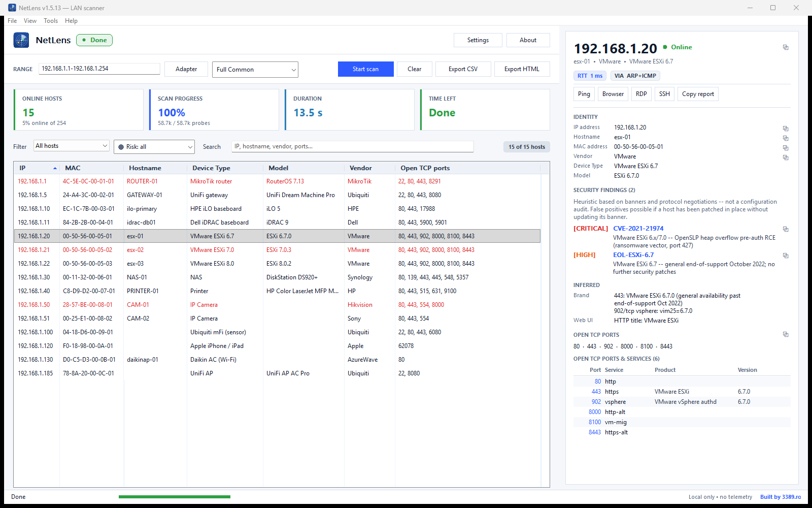This screenshot has width=812, height=508.
Task: Select the Apple iPhone / iPad row
Action: [x=277, y=346]
